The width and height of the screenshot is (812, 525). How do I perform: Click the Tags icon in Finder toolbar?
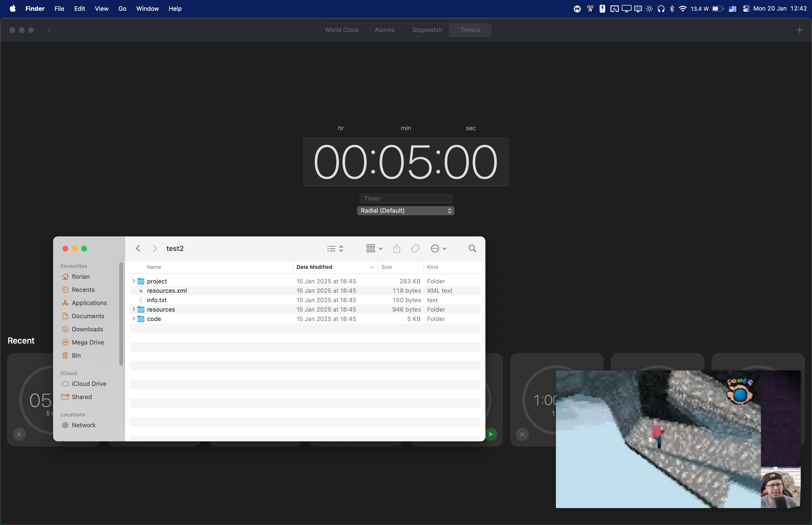415,249
